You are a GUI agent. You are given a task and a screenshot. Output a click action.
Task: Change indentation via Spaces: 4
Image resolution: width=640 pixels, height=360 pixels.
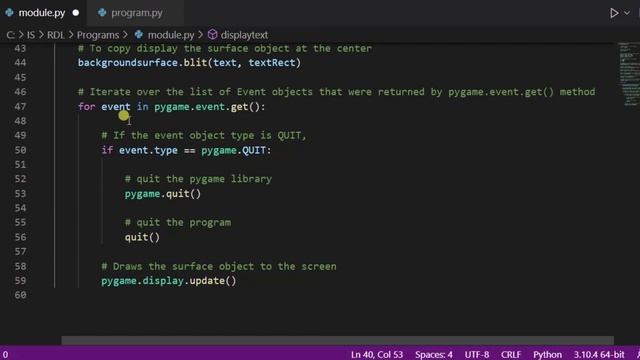[433, 354]
